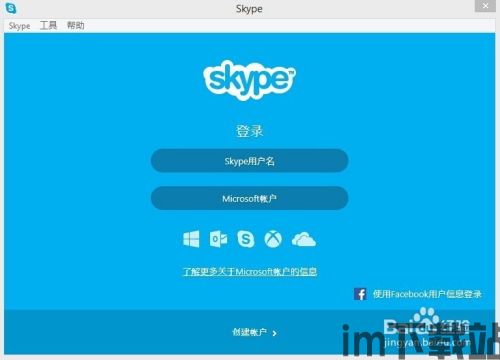
Task: Click the OneDrive cloud icon
Action: point(304,240)
